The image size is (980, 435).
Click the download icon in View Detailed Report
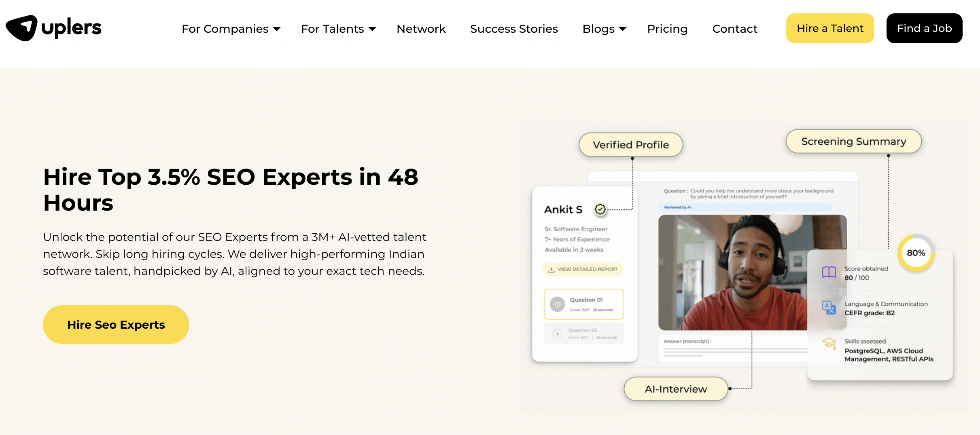point(551,269)
